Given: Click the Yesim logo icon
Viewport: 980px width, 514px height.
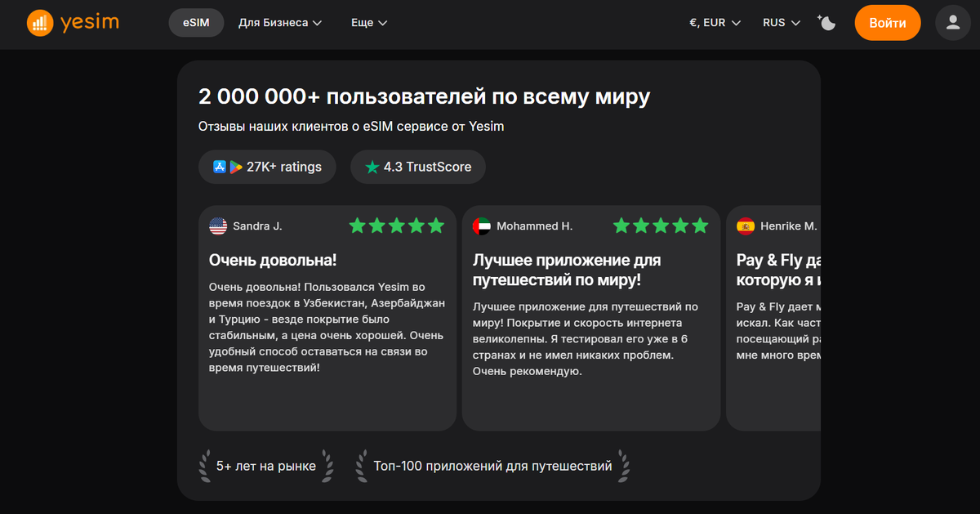Looking at the screenshot, I should point(38,22).
